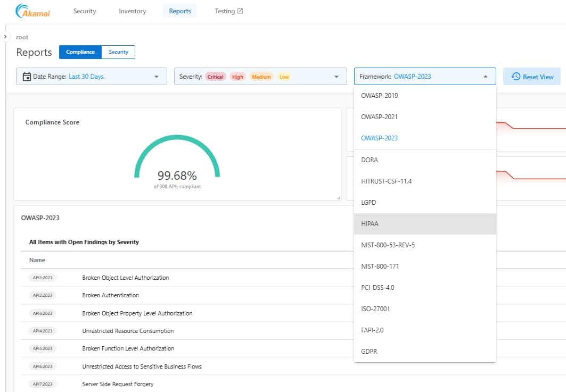Expand the left sidebar chevron
Viewport: 566px width, 392px height.
click(5, 37)
